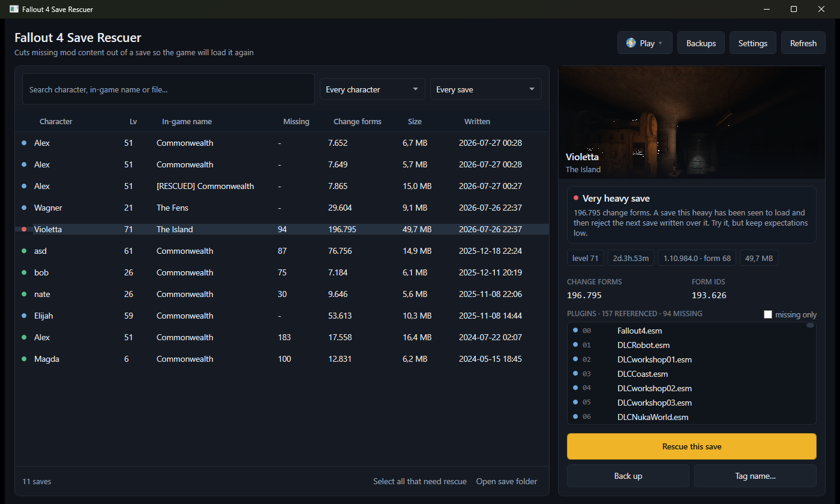
Task: Sort saves by the Lv column header
Action: point(133,121)
